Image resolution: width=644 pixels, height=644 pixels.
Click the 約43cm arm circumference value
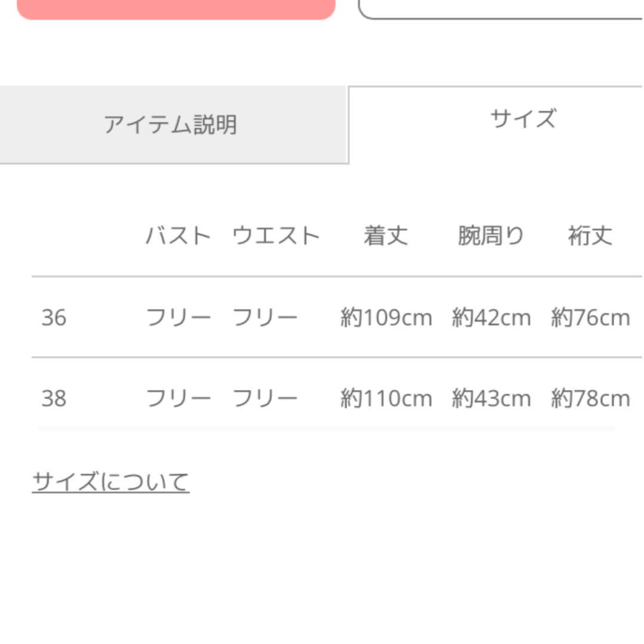pyautogui.click(x=491, y=398)
